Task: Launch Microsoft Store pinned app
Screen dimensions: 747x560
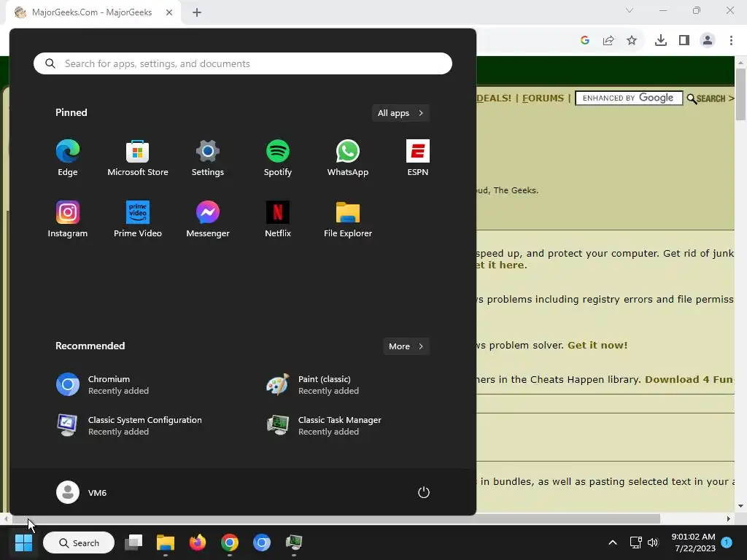Action: point(138,158)
